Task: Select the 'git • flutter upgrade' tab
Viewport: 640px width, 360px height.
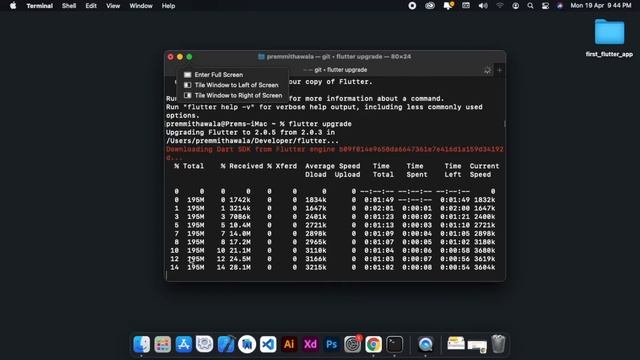Action: pos(340,70)
